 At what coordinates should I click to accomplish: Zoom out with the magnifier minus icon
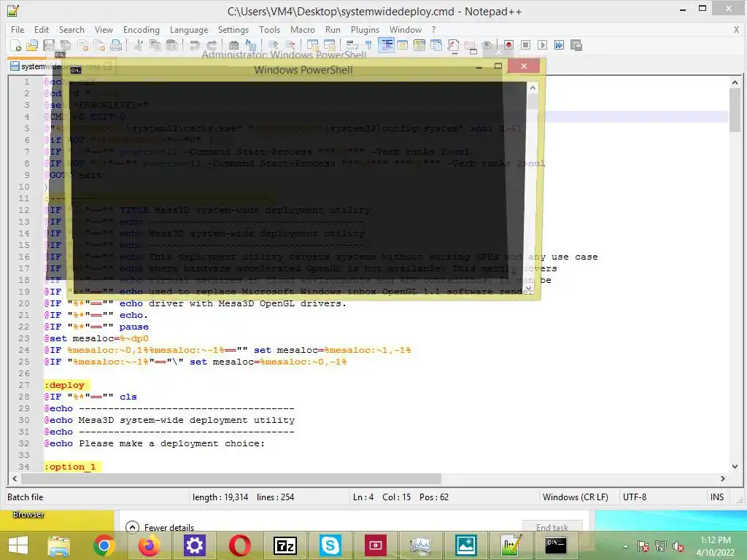[x=290, y=45]
